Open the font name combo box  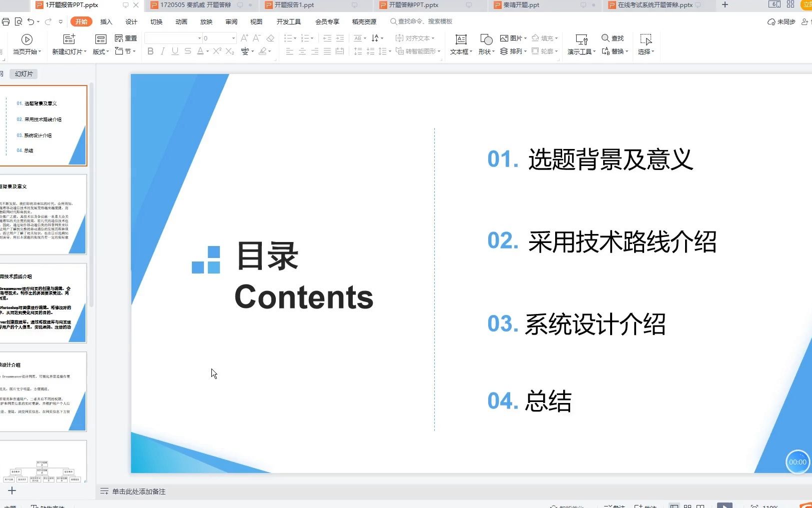point(173,38)
